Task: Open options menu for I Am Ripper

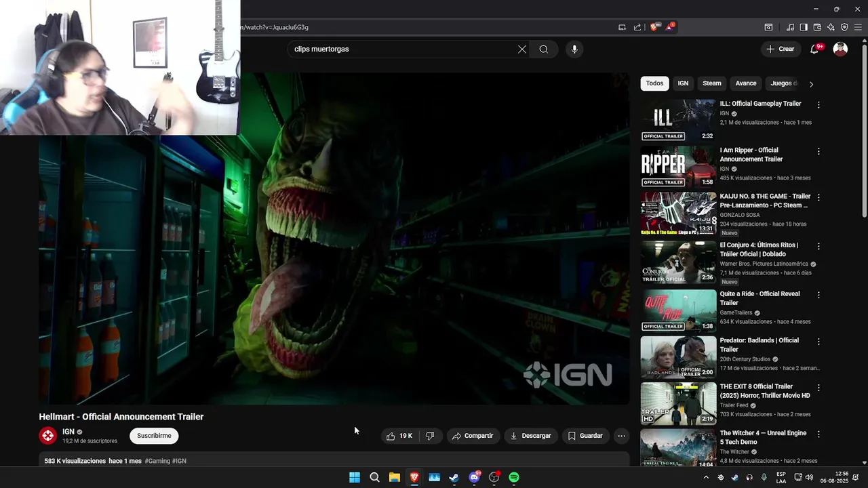Action: point(818,152)
